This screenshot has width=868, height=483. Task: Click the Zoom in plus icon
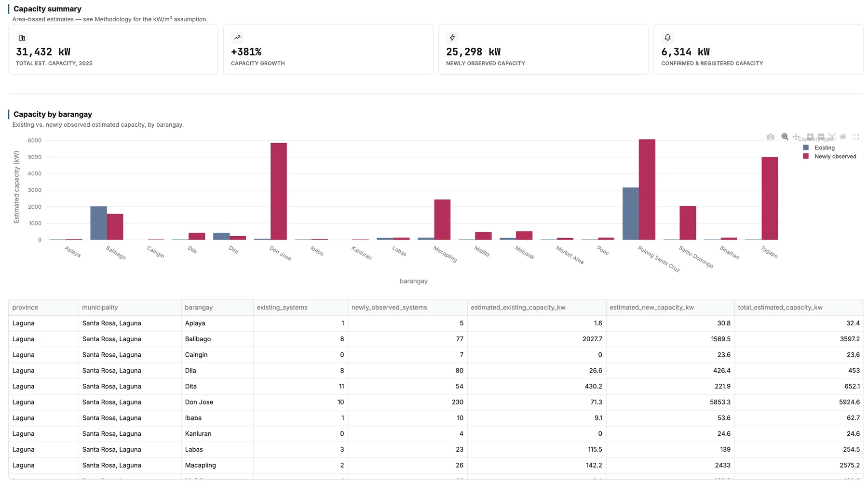pos(810,137)
